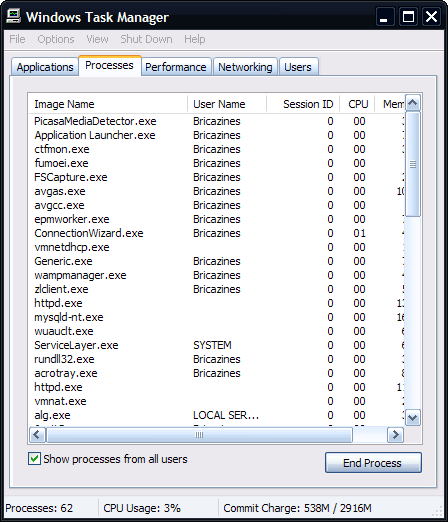Click Processes: 62 in status bar

click(x=39, y=508)
